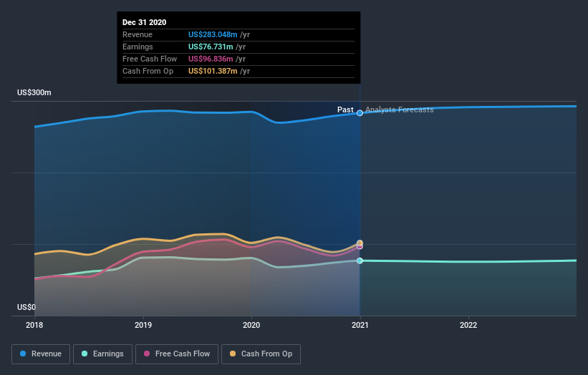Click the Dec 31 2020 tooltip date

pyautogui.click(x=145, y=22)
